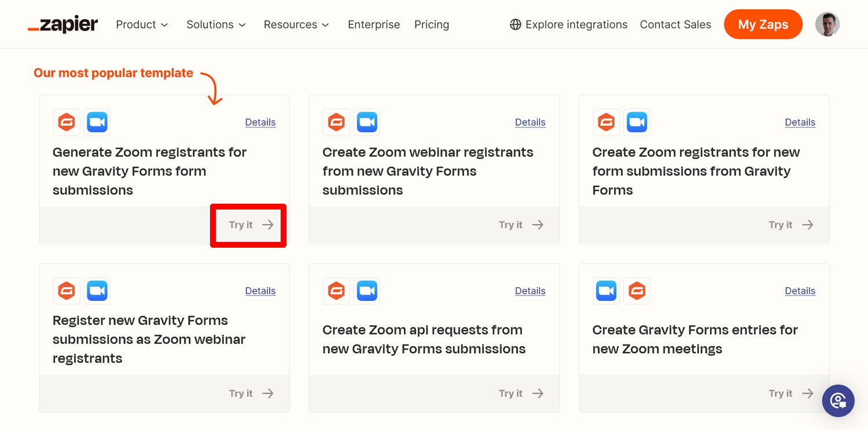This screenshot has width=868, height=430.
Task: Click Zoom icon on Register new Gravity Forms submissions card
Action: click(x=97, y=291)
